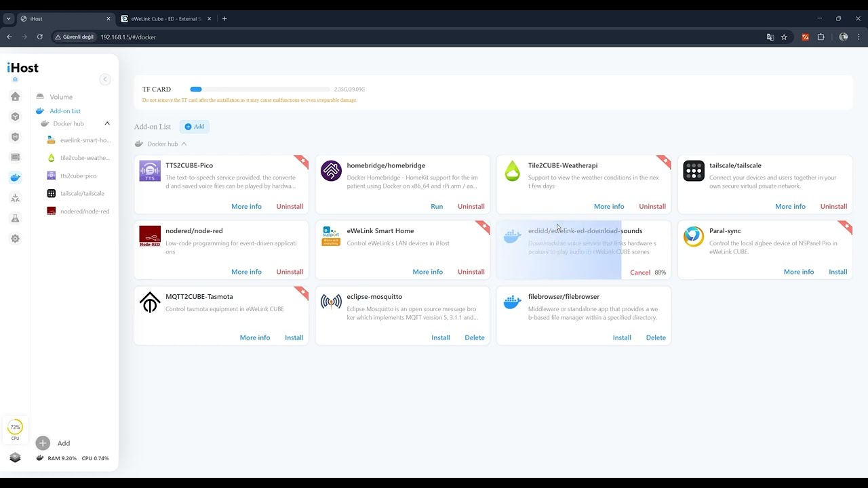Open the Chrome profile avatar

click(843, 37)
